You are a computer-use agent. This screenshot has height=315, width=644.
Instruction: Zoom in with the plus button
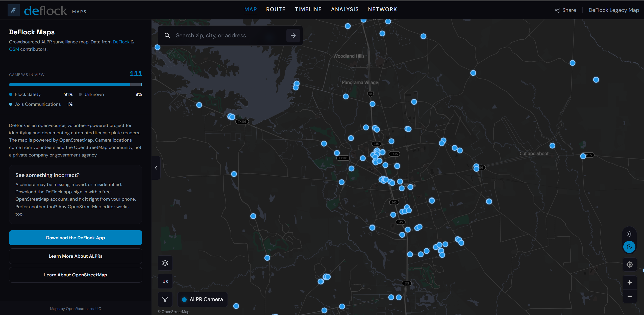pyautogui.click(x=630, y=282)
